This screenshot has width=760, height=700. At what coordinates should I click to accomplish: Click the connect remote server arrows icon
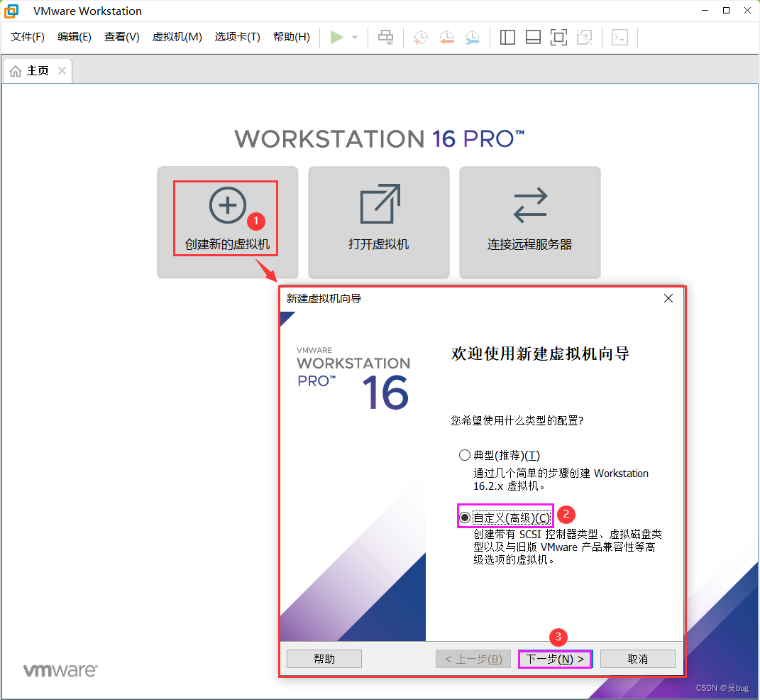click(530, 206)
